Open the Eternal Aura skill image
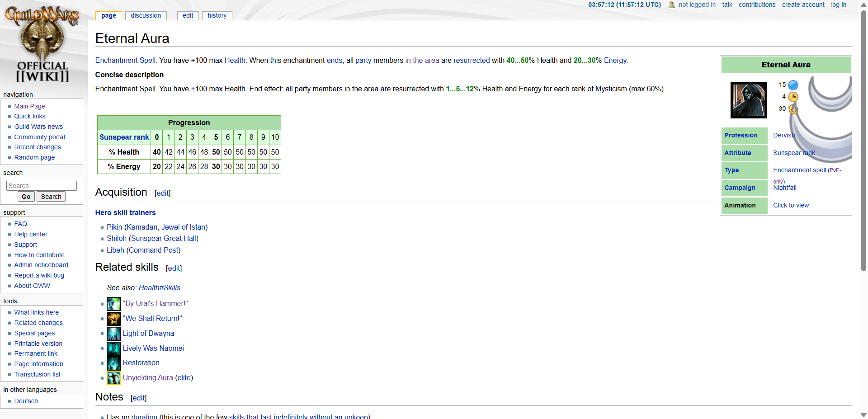This screenshot has width=868, height=419. pyautogui.click(x=749, y=100)
